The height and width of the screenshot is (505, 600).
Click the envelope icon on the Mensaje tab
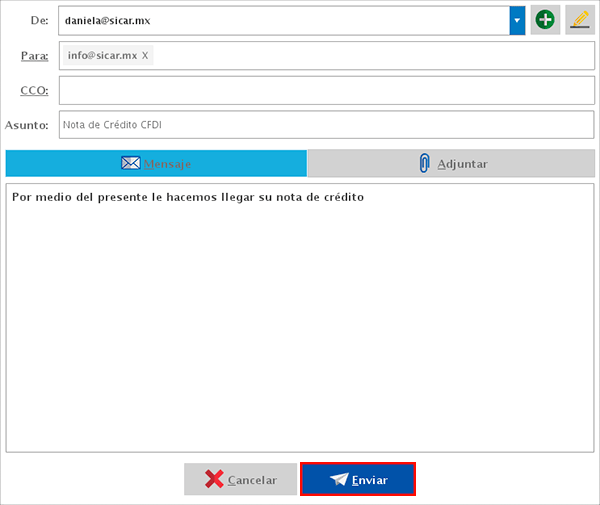130,163
